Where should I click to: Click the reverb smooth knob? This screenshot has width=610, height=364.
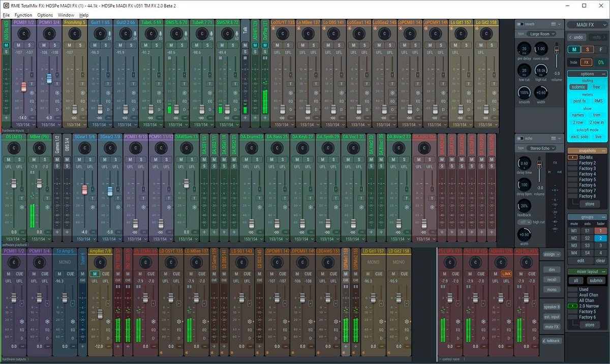coord(524,92)
